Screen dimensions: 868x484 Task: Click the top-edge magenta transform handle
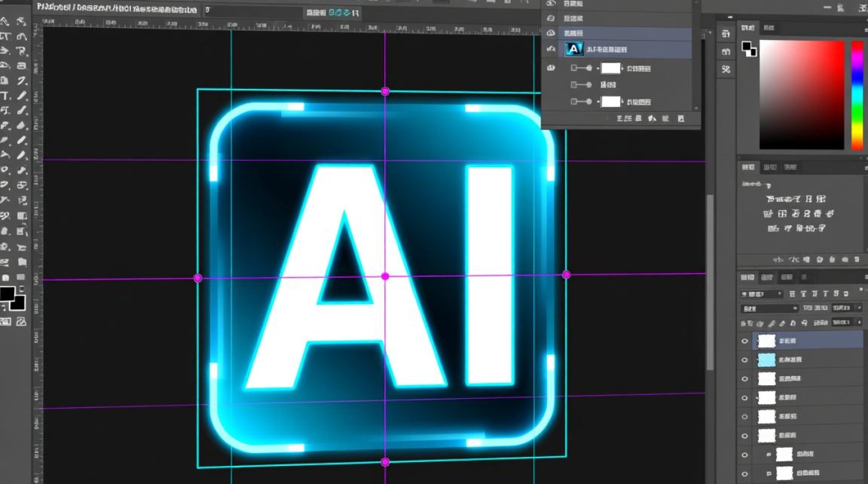385,91
